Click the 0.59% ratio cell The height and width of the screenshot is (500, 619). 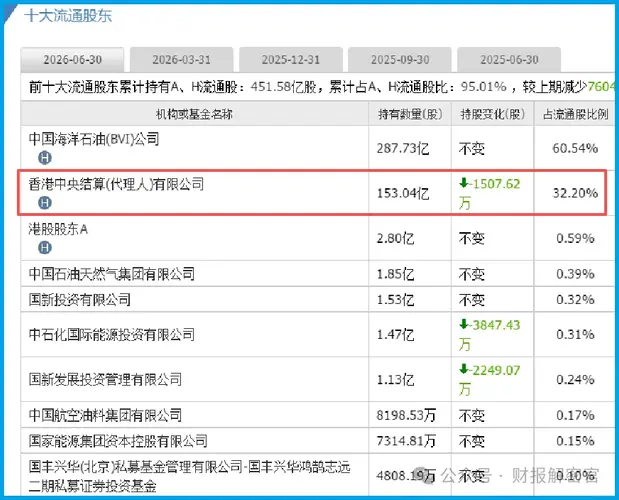pyautogui.click(x=575, y=238)
